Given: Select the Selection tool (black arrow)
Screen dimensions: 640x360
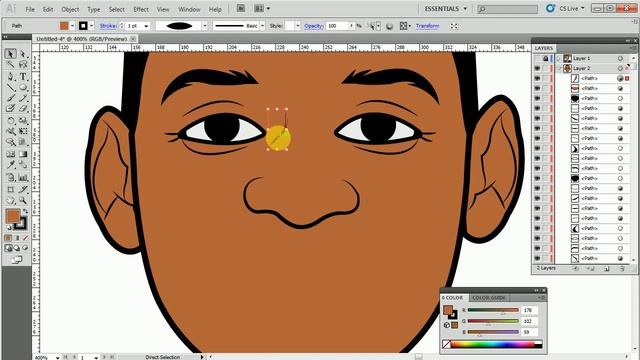Looking at the screenshot, I should click(11, 54).
